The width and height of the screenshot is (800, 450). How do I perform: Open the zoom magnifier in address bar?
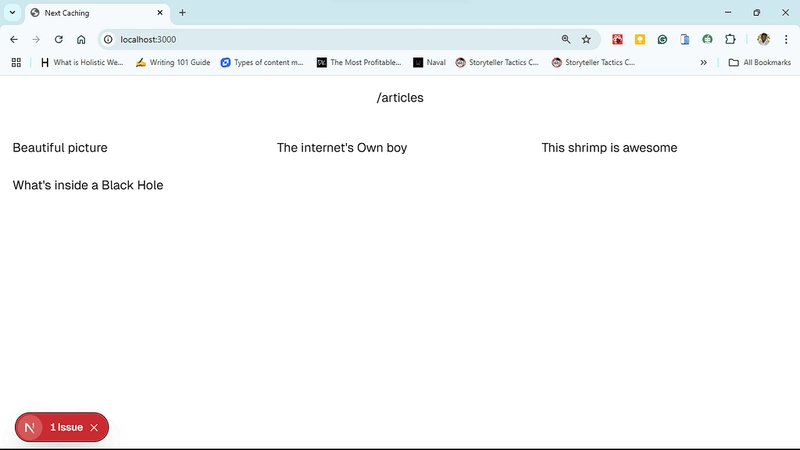tap(566, 39)
